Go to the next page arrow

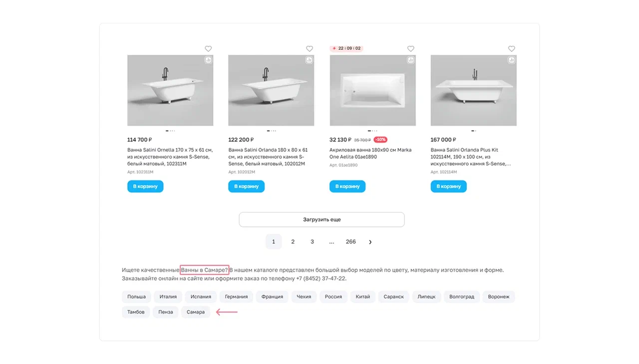tap(370, 242)
